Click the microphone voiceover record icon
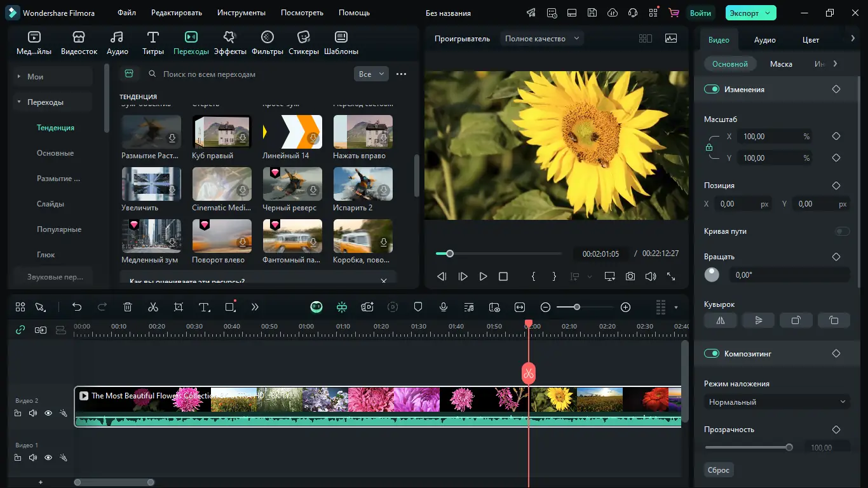This screenshot has width=868, height=488. coord(444,307)
